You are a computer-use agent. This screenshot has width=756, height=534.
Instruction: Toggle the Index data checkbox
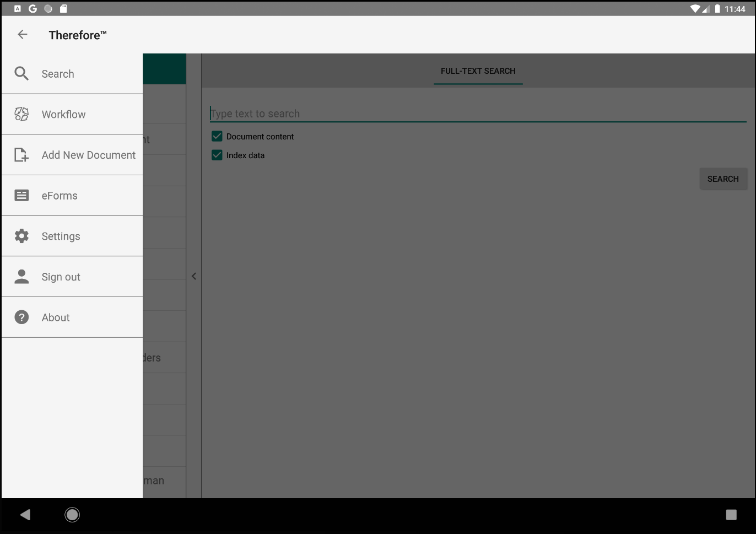[217, 155]
